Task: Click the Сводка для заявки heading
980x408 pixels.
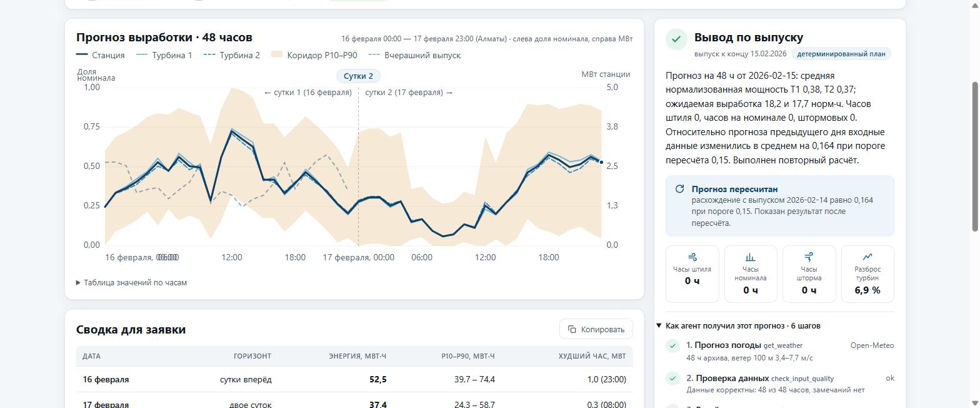Action: (x=131, y=330)
